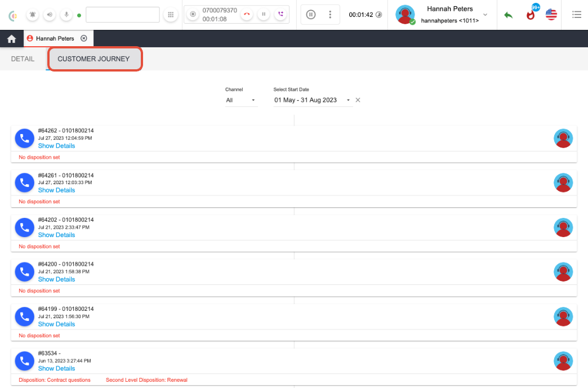This screenshot has width=588, height=388.
Task: Click agent avatar on #64199 row
Action: 563,316
